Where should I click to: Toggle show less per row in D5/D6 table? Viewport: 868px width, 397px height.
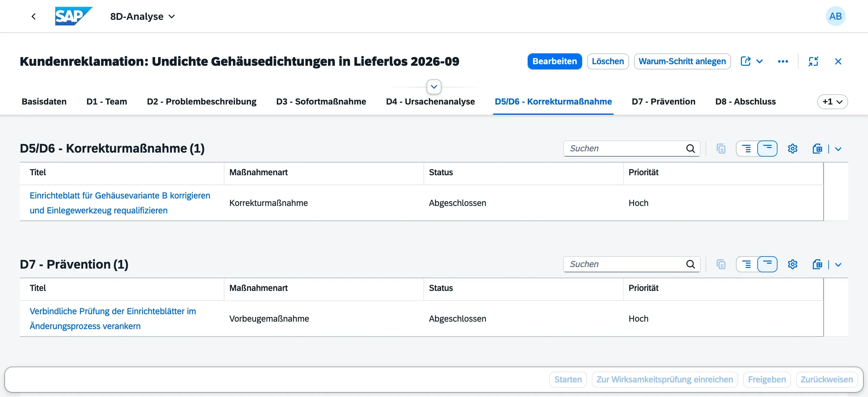[767, 149]
